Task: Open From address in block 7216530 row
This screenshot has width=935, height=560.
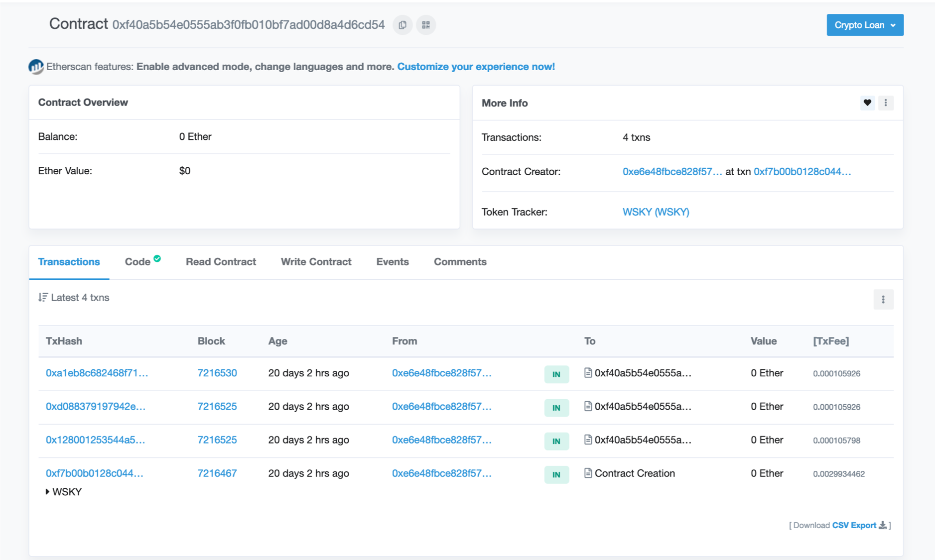Action: (441, 373)
